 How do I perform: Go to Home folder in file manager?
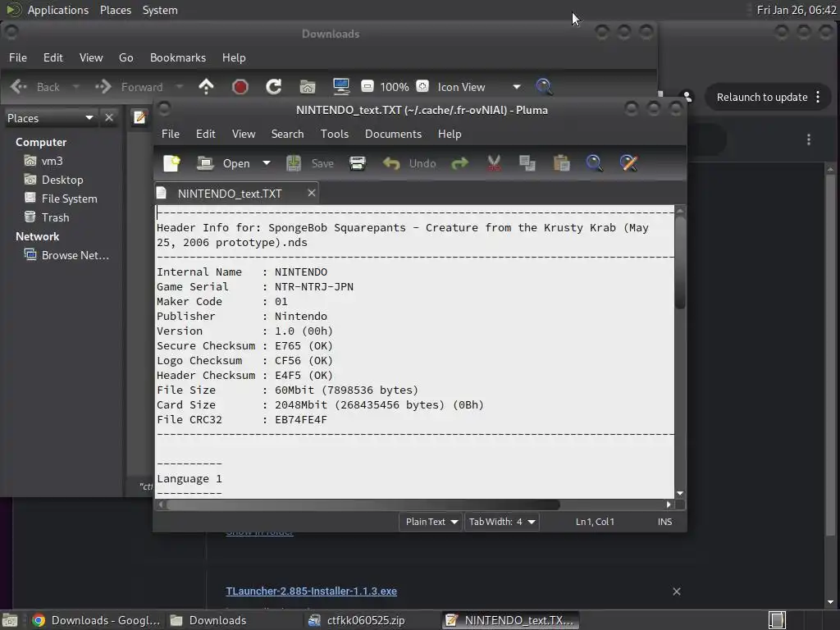pos(308,87)
